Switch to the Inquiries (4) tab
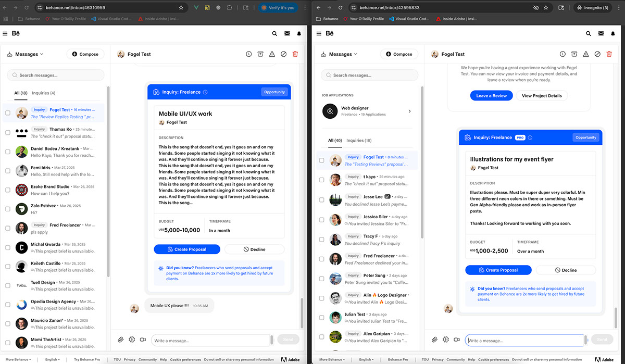Viewport: 625px width, 364px height. 43,93
